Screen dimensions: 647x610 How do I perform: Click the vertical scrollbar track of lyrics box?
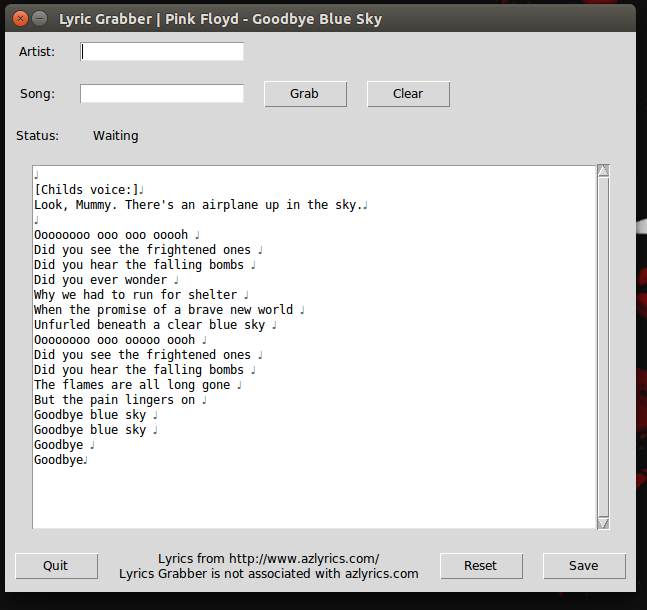[x=603, y=347]
